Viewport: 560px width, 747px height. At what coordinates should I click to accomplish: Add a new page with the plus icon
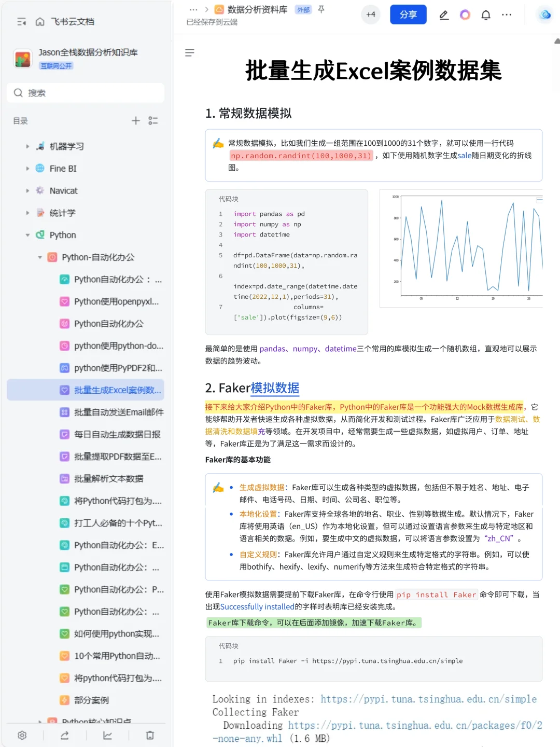point(135,120)
